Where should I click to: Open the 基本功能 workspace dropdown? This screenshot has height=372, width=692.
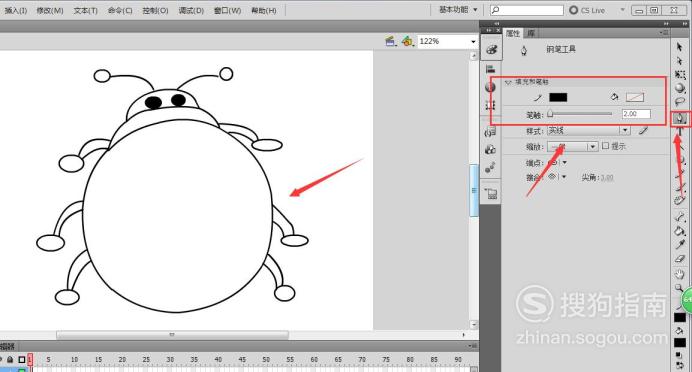[x=458, y=10]
